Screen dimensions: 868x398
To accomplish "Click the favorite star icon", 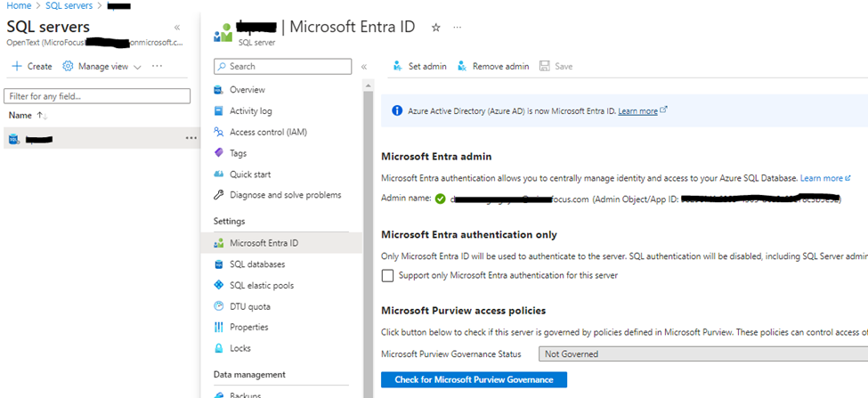I will [x=435, y=28].
